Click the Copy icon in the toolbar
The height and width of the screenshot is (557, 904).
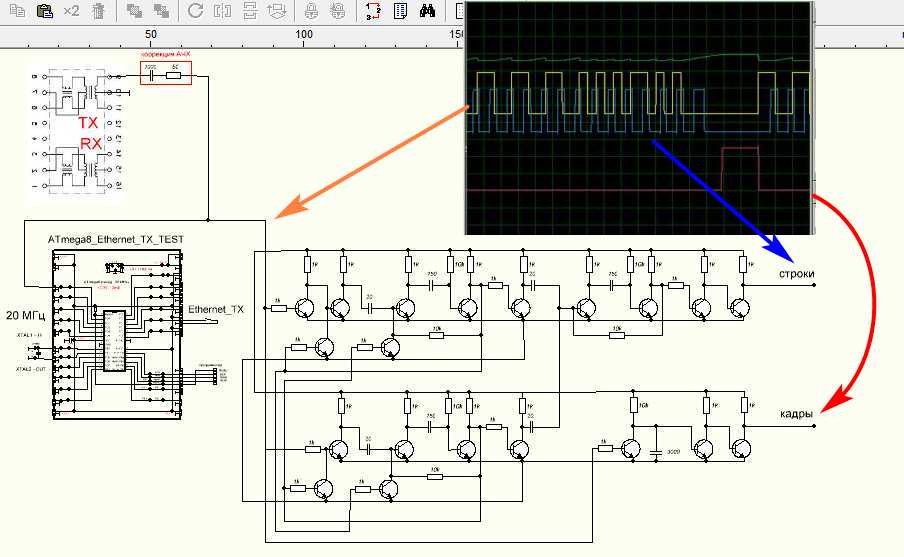[16, 12]
